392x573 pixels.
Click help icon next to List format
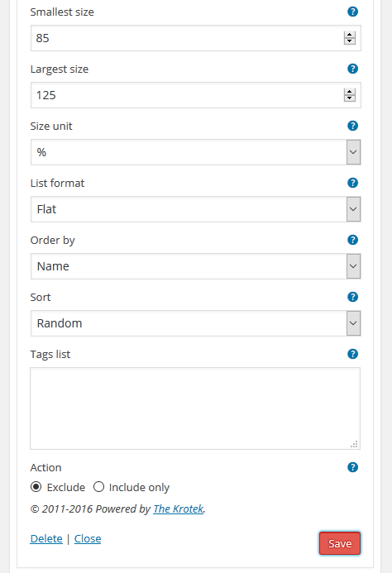point(352,183)
